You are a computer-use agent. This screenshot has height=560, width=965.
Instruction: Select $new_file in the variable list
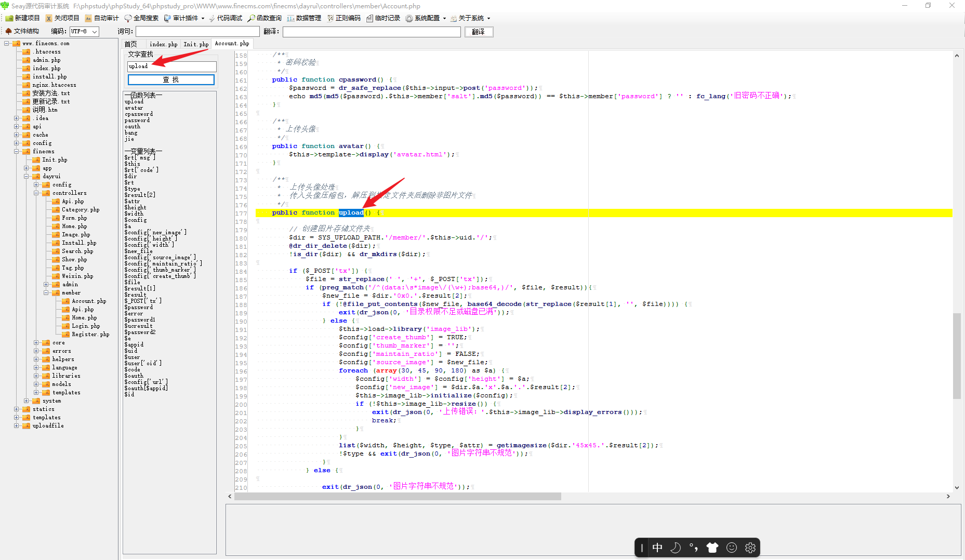tap(138, 251)
